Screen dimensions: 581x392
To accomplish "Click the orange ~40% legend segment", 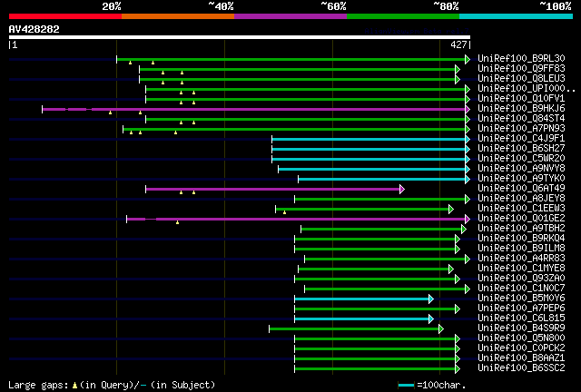I will click(x=178, y=16).
